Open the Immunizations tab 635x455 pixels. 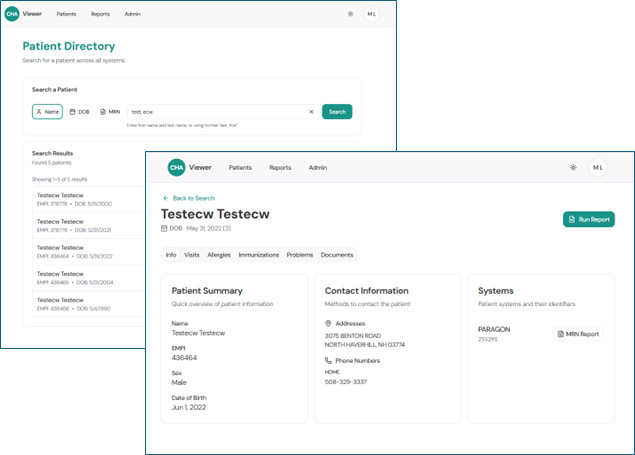[x=259, y=255]
